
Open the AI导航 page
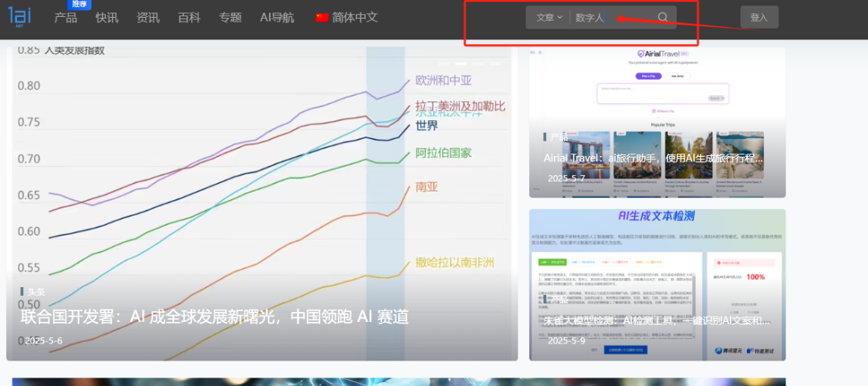tap(277, 18)
